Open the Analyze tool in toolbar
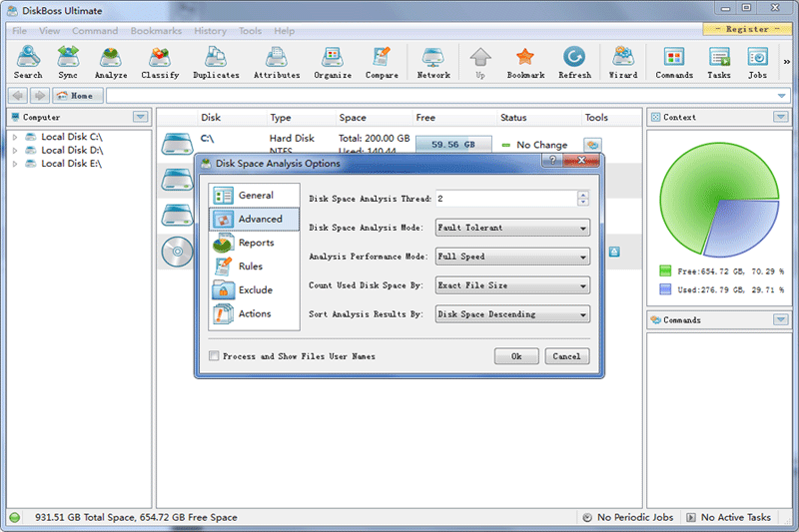 coord(111,62)
